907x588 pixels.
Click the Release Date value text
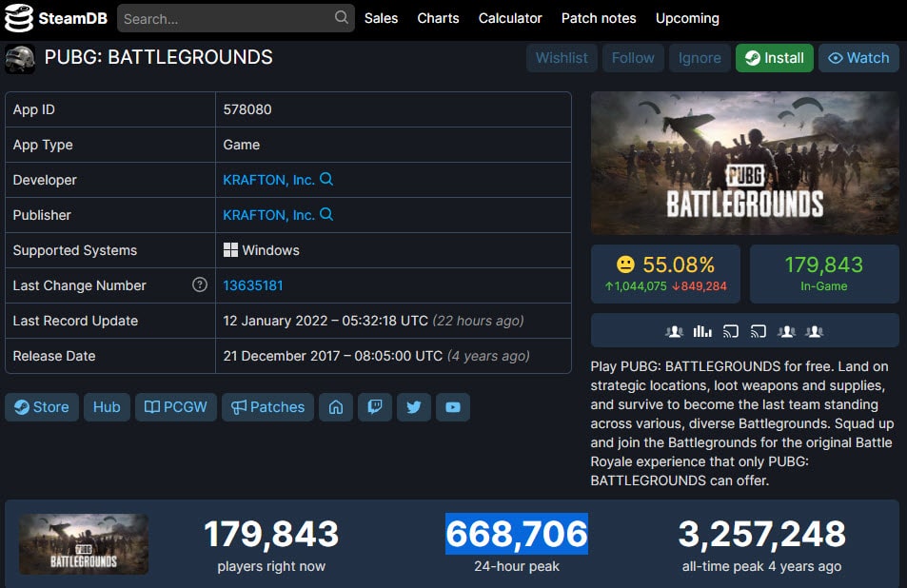pos(377,356)
